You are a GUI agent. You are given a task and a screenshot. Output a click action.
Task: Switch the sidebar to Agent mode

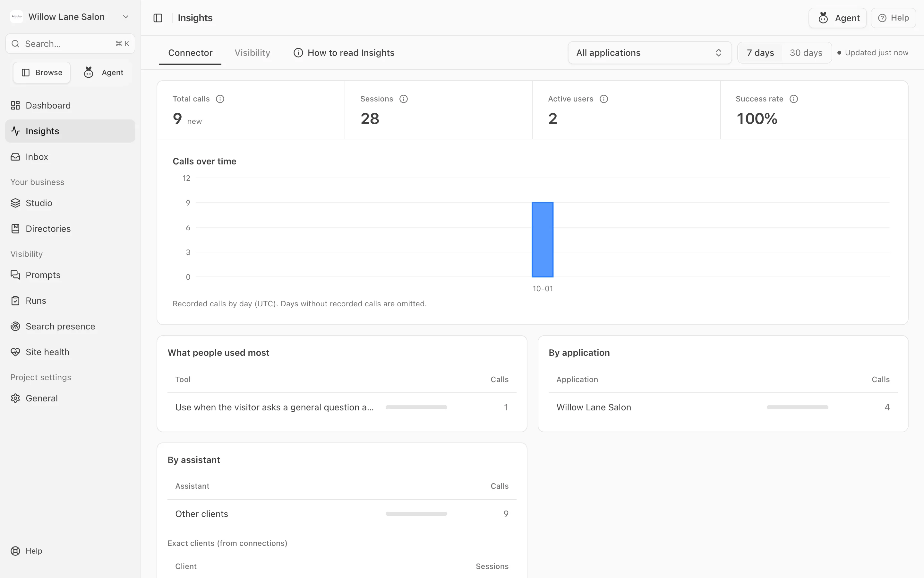104,73
